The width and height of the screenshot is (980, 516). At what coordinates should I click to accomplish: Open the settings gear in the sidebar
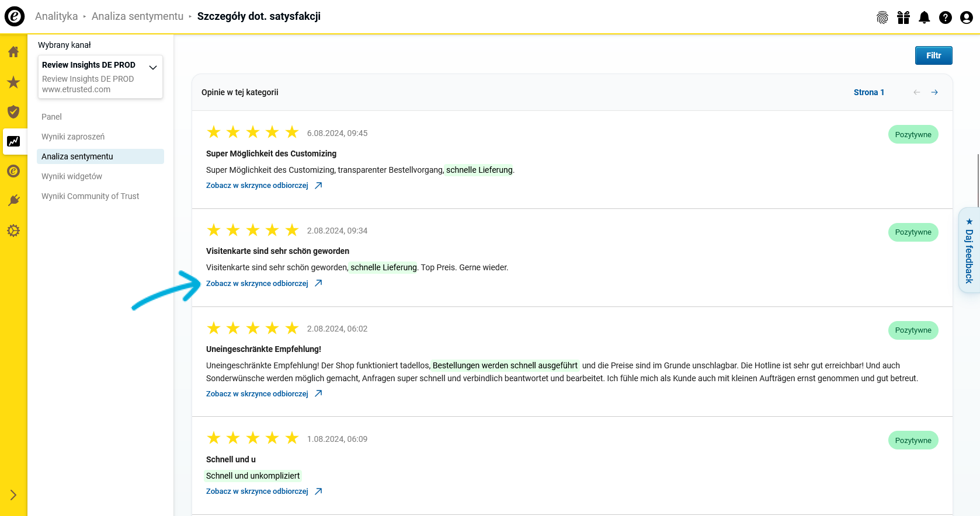(13, 231)
